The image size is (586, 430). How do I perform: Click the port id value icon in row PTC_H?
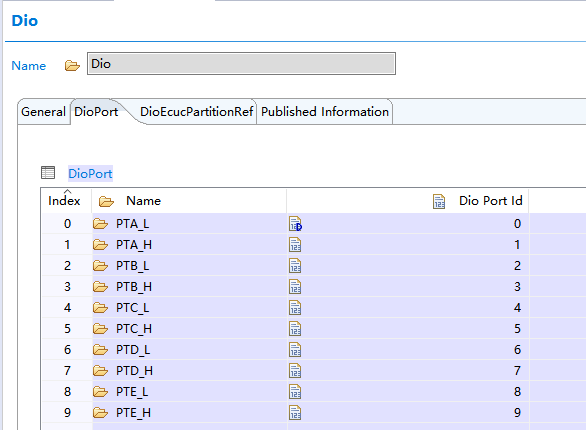[295, 328]
